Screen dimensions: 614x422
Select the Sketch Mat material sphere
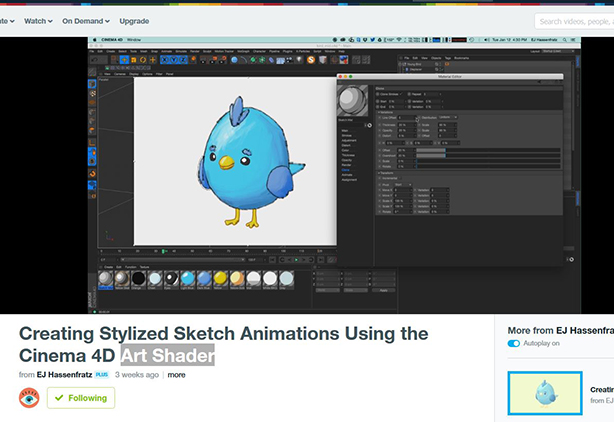click(105, 278)
